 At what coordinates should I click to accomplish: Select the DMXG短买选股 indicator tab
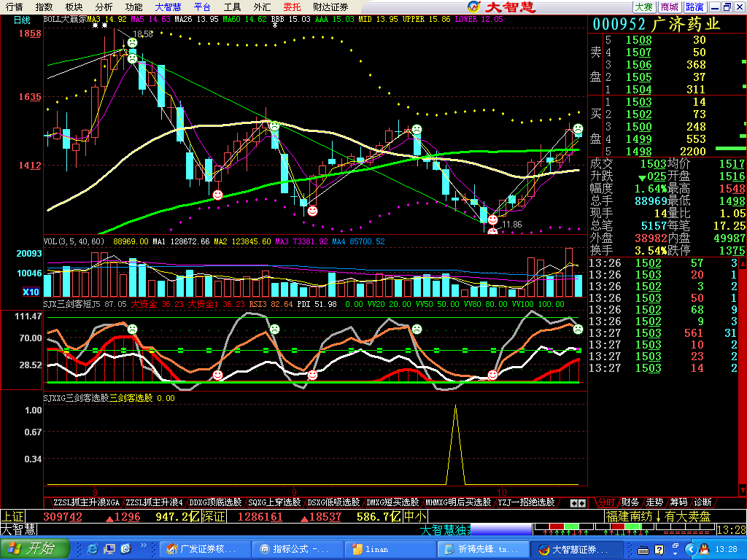(x=392, y=502)
